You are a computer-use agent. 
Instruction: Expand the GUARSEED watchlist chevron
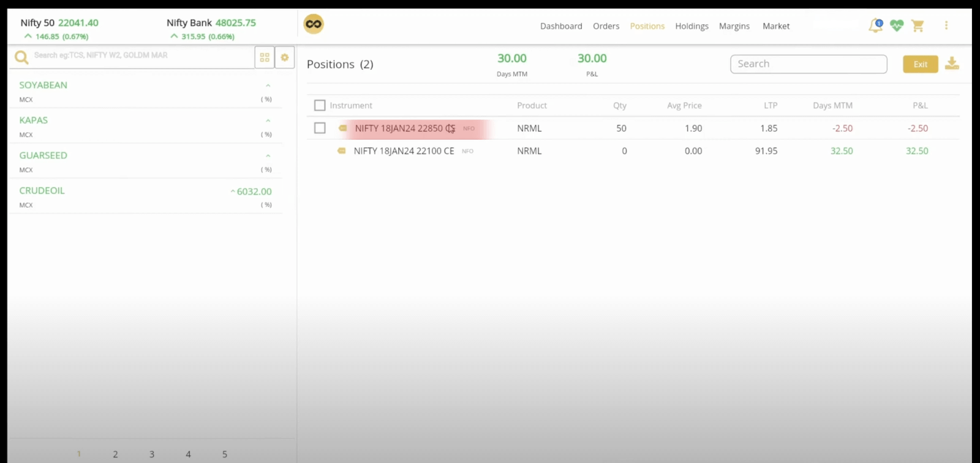tap(268, 156)
